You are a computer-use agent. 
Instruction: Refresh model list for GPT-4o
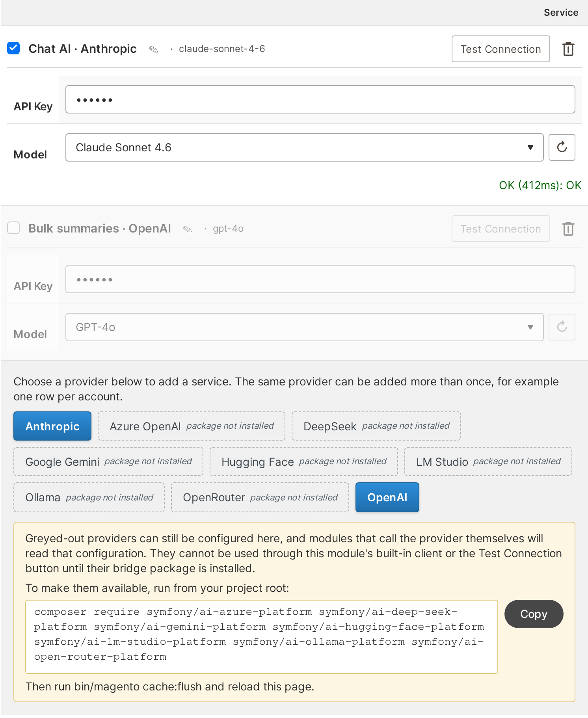point(562,327)
